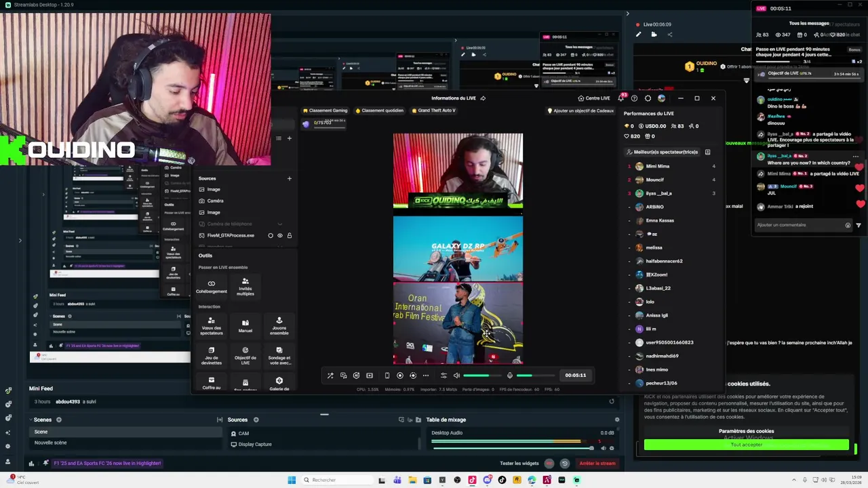Click Ajouter un objectif de Cadeaux
868x488 pixels.
pyautogui.click(x=580, y=110)
